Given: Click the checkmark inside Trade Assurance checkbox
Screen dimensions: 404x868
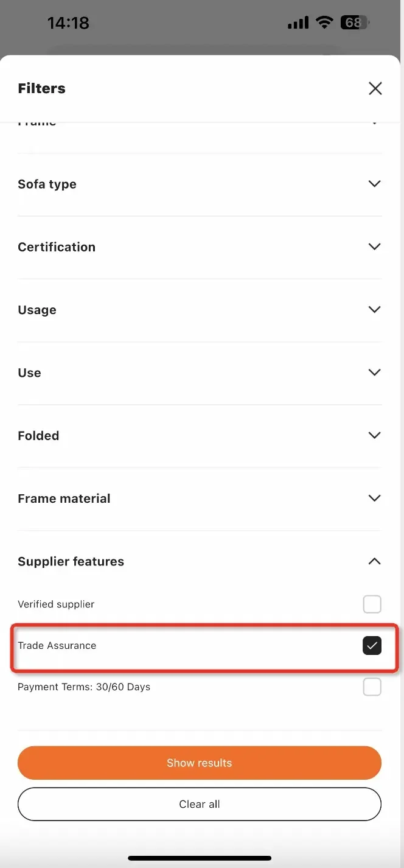Looking at the screenshot, I should [372, 645].
